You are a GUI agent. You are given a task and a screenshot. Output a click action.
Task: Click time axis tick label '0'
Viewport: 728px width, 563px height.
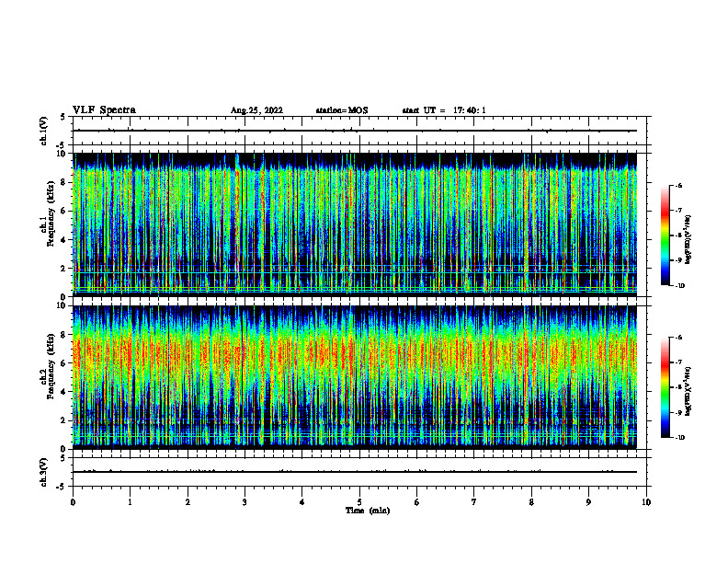pos(73,502)
